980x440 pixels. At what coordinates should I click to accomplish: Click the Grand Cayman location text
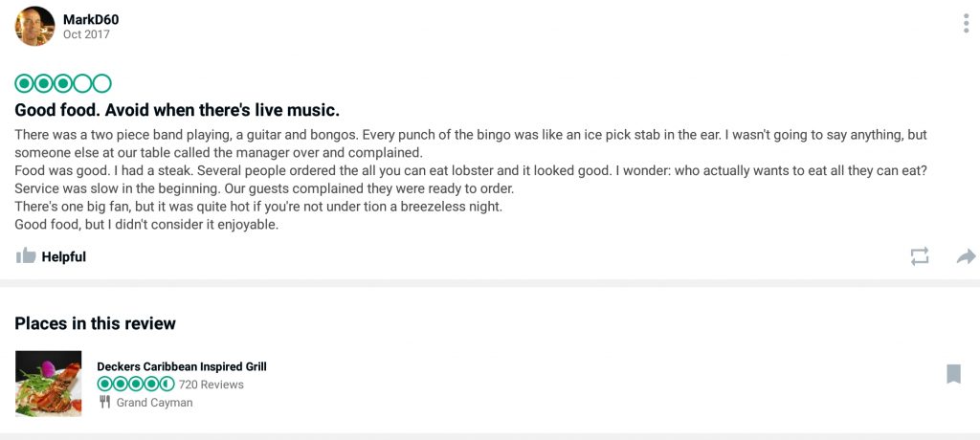click(x=154, y=403)
